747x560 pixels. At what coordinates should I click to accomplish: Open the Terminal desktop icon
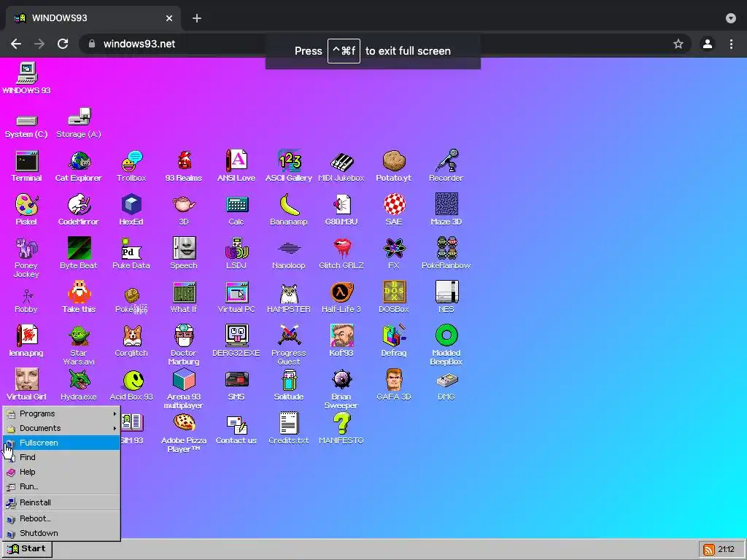[x=27, y=166]
